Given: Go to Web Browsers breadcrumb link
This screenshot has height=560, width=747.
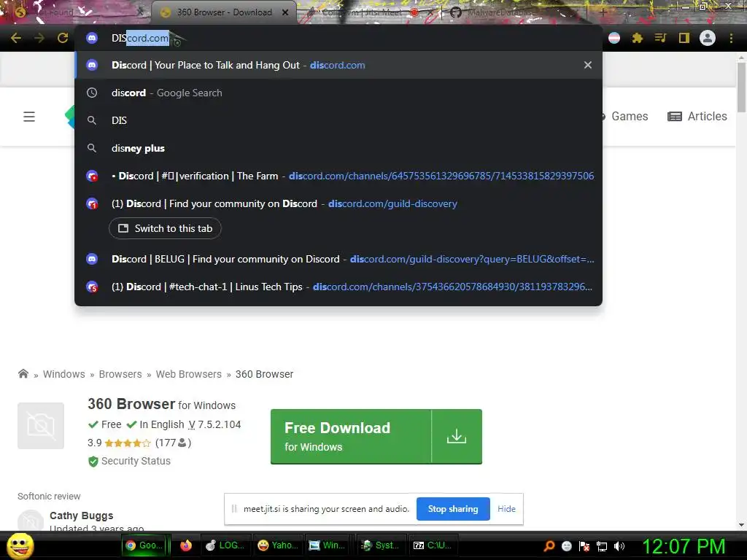Looking at the screenshot, I should pyautogui.click(x=189, y=374).
